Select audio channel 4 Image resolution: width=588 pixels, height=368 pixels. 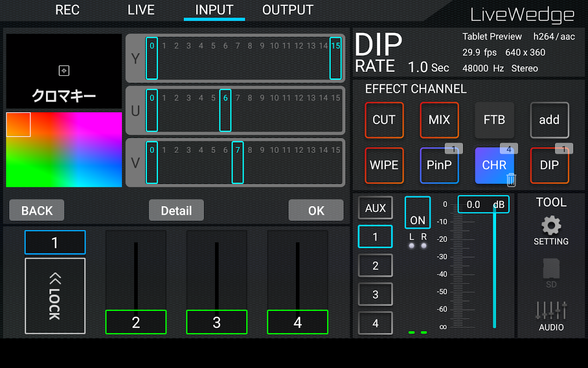(x=375, y=323)
